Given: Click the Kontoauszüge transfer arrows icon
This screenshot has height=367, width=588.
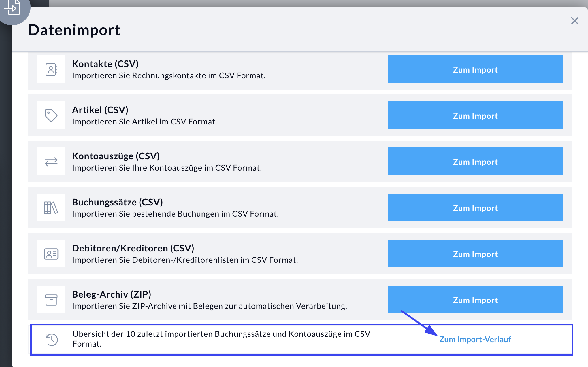Looking at the screenshot, I should [51, 162].
